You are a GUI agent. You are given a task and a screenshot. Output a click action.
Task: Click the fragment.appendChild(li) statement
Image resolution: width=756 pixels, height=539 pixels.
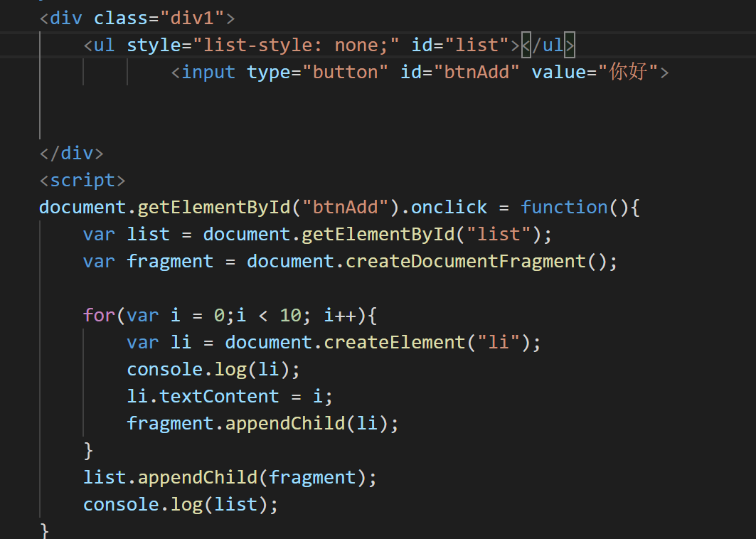pyautogui.click(x=262, y=423)
